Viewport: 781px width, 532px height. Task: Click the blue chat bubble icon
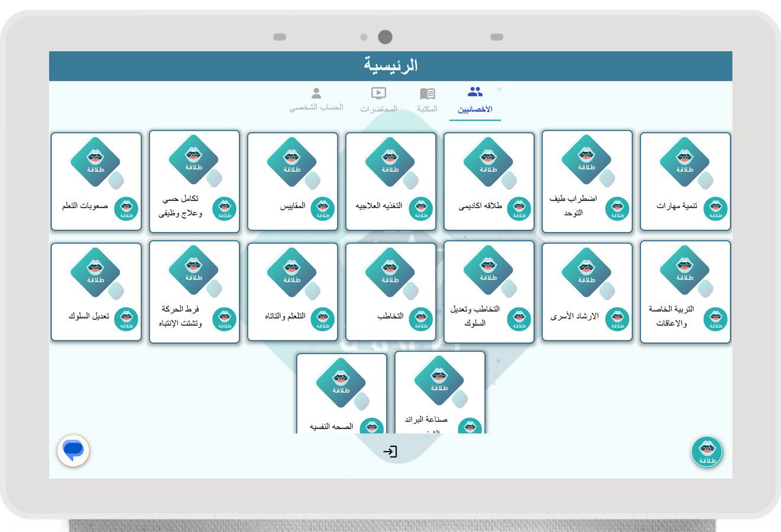(73, 451)
